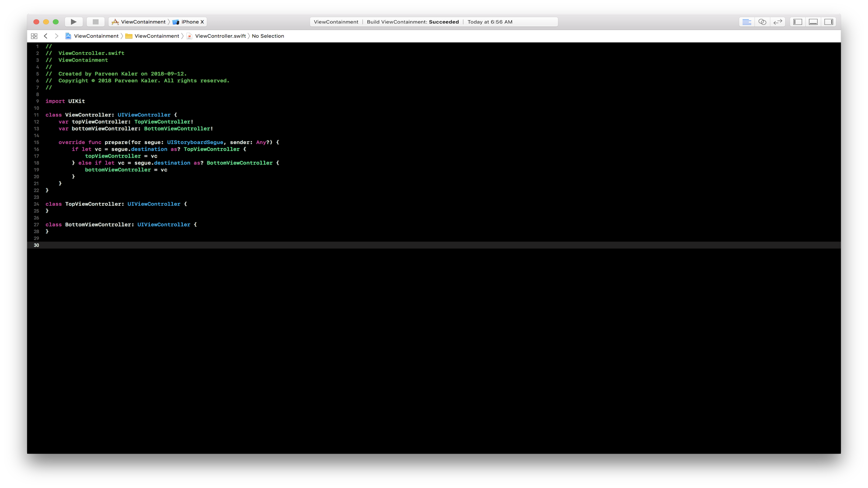Open the related items menu in the jump bar
Viewport: 868px width, 488px height.
(34, 36)
